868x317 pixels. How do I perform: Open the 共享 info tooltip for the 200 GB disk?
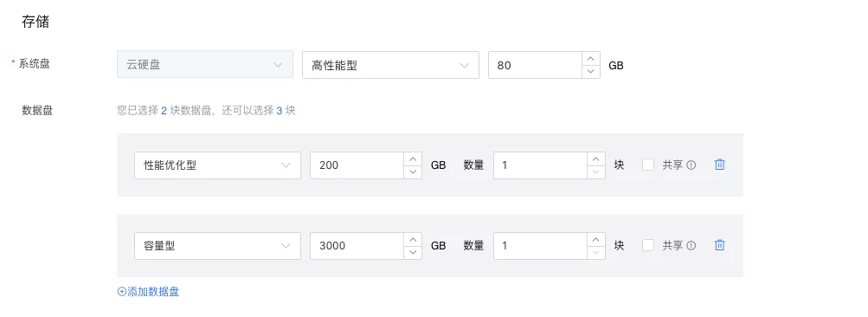point(691,165)
